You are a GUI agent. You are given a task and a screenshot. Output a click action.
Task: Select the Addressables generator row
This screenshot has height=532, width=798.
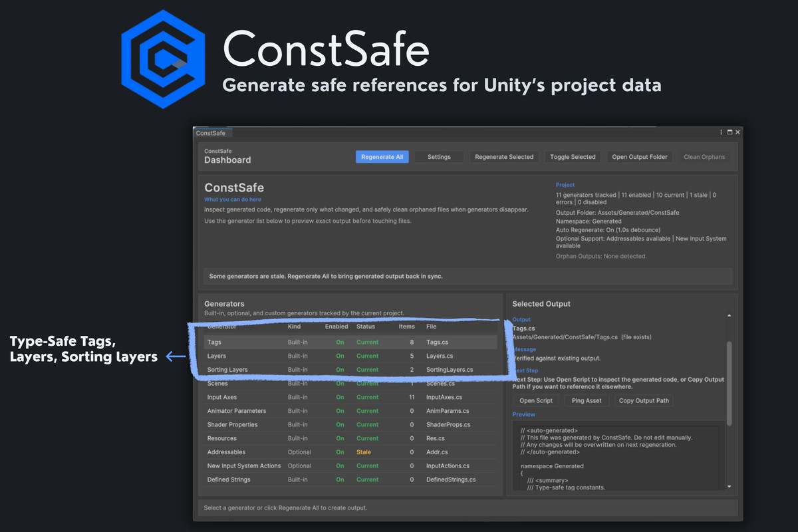350,452
